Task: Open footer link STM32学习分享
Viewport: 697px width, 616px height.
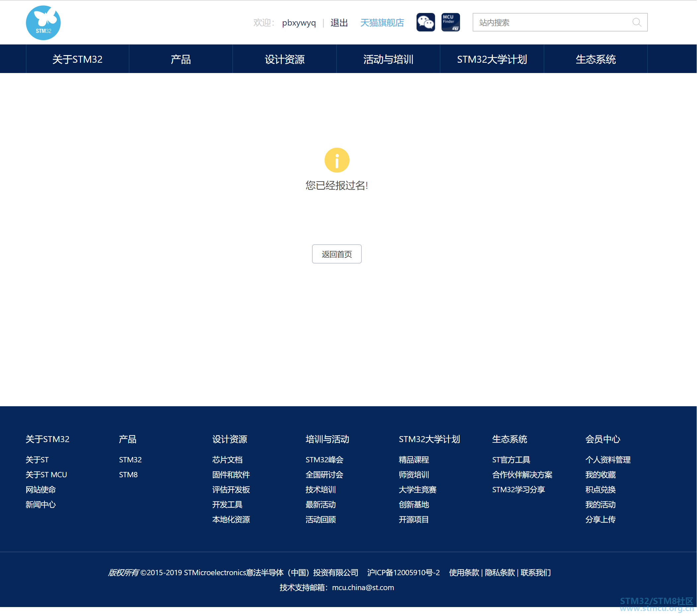Action: pos(519,490)
